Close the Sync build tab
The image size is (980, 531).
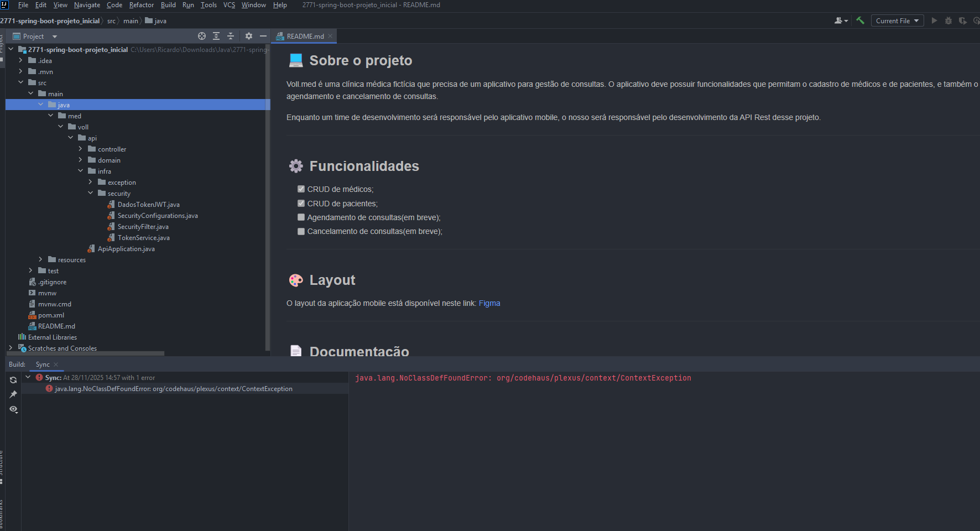(x=56, y=365)
